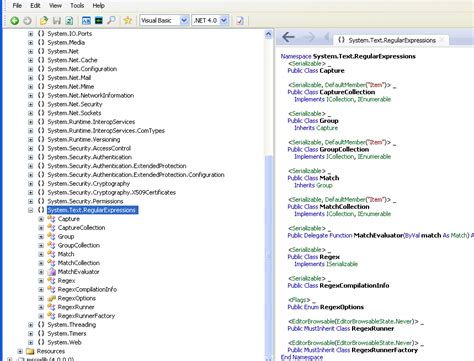The width and height of the screenshot is (474, 361).
Task: Open the .NET 4.0 framework dropdown
Action: tap(224, 21)
